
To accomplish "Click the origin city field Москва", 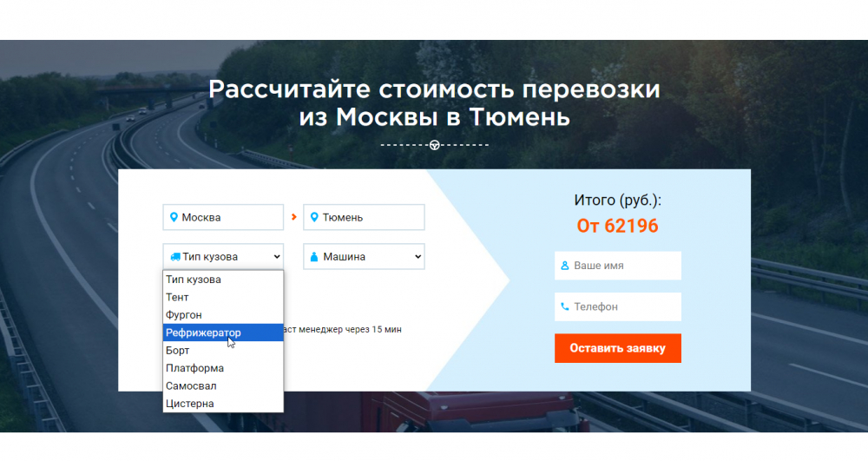I will tap(223, 218).
